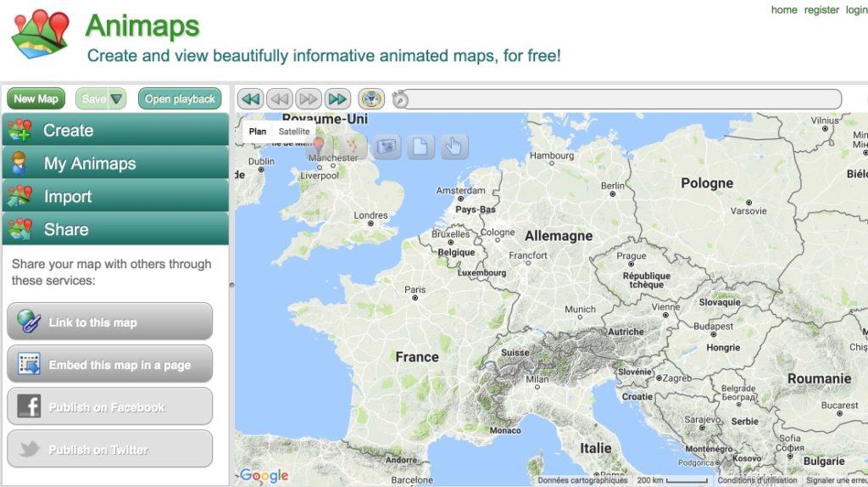Click the Munich label on the map
Viewport: 868px width, 487px height.
point(580,309)
